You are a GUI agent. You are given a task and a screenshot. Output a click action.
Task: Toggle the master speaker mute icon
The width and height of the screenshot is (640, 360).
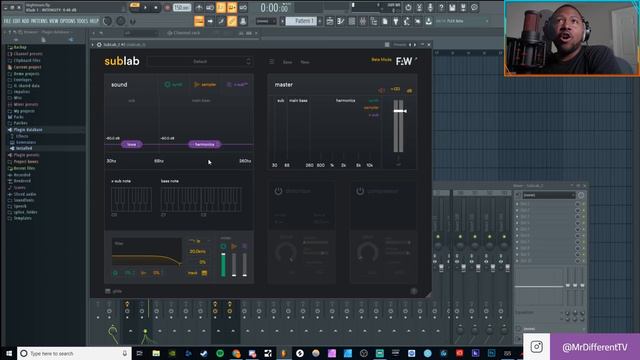pyautogui.click(x=381, y=90)
